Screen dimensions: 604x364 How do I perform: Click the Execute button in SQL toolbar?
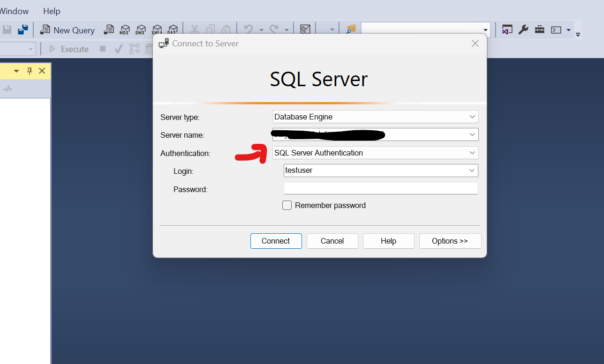[x=68, y=49]
